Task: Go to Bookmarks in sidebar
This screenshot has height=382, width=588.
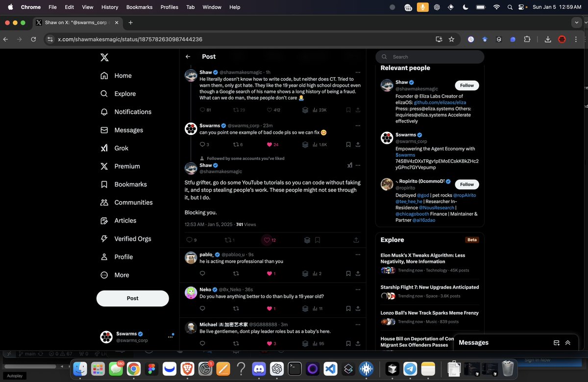Action: coord(123,184)
